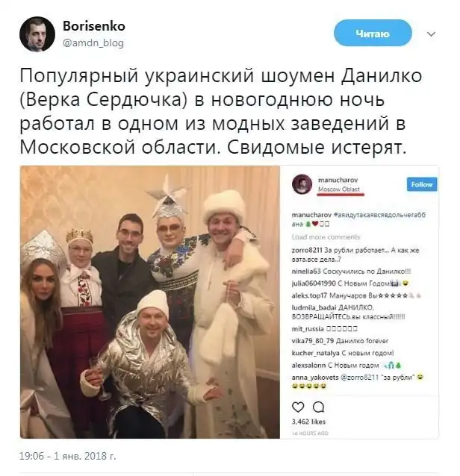Open commenter zorro8211's profile
The image size is (460, 476).
coord(307,251)
